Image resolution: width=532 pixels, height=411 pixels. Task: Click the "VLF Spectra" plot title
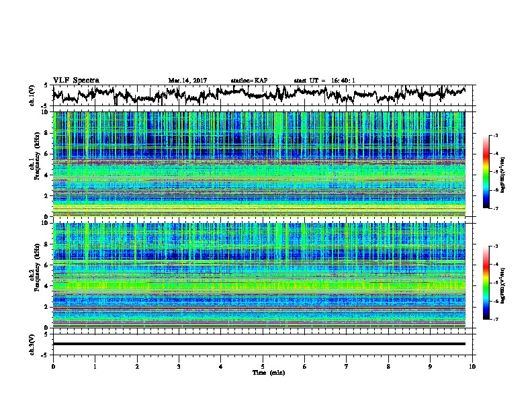pos(76,80)
